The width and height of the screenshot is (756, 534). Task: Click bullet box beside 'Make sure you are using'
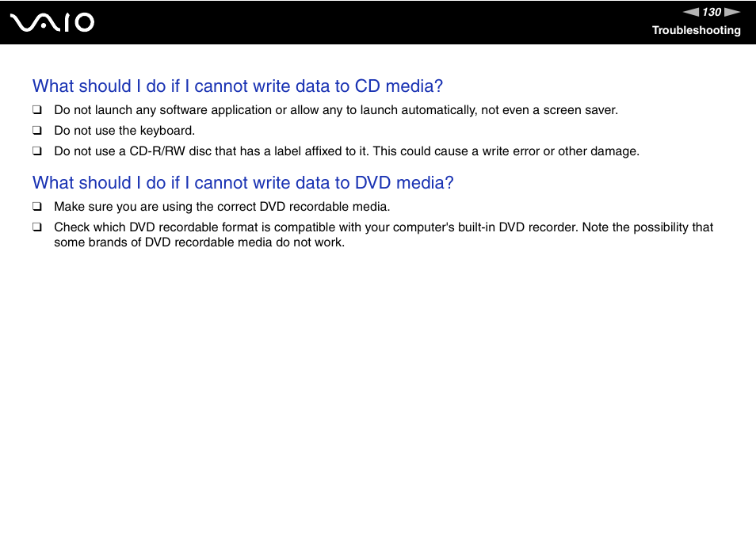pyautogui.click(x=37, y=207)
